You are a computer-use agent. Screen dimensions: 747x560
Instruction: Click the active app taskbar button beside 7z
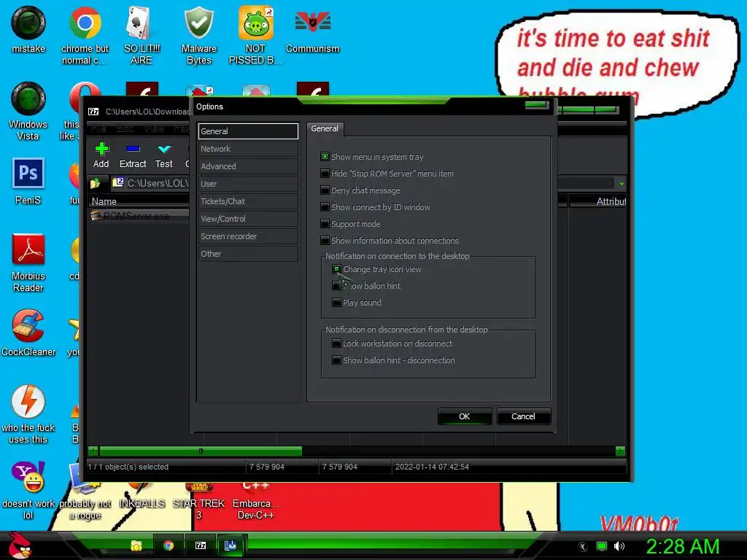coord(231,545)
